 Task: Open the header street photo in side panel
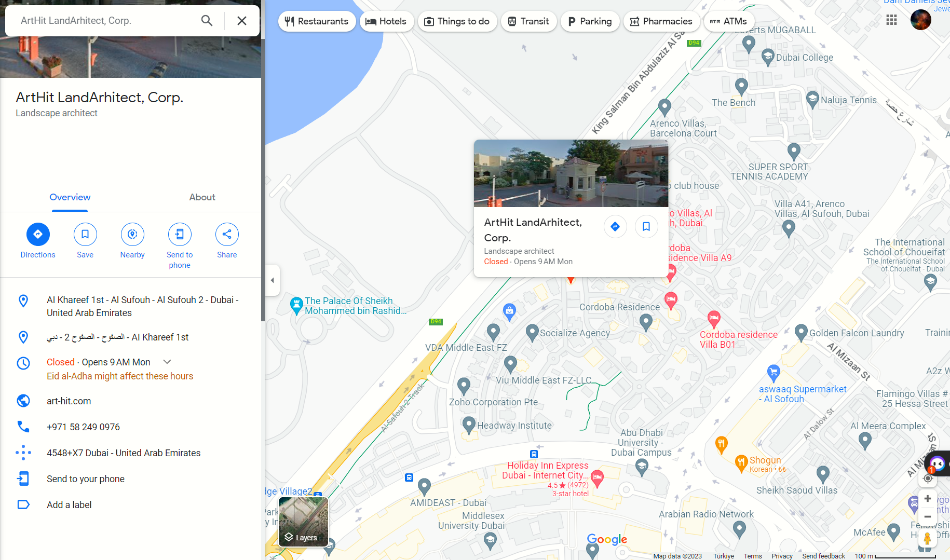click(130, 57)
